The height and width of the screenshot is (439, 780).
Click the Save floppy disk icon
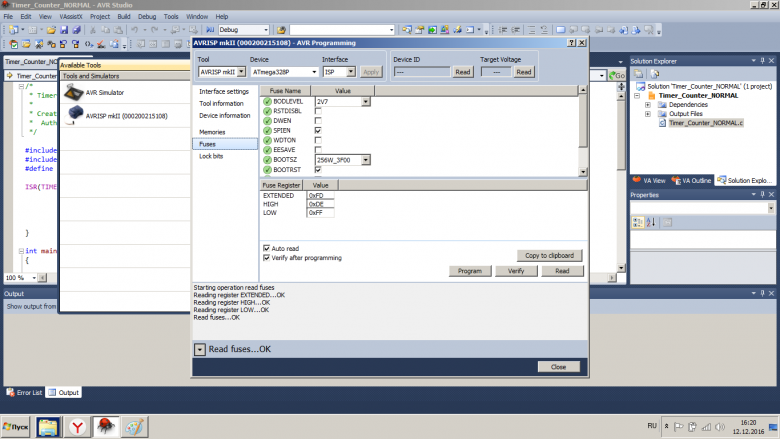[x=64, y=30]
